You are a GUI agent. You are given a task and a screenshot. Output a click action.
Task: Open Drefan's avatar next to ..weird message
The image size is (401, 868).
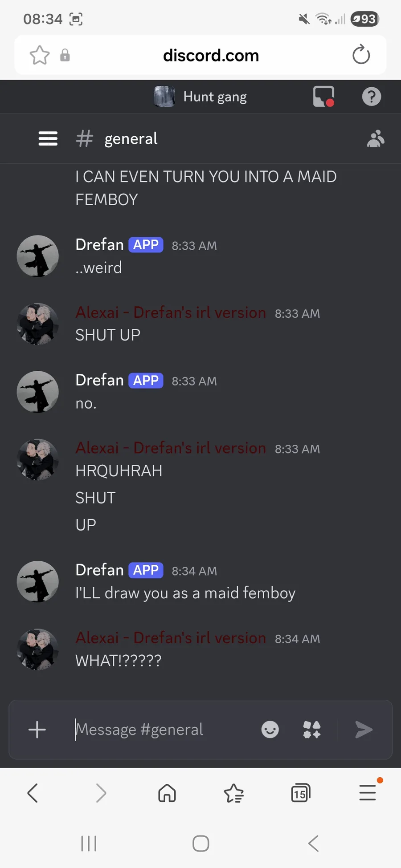[37, 256]
